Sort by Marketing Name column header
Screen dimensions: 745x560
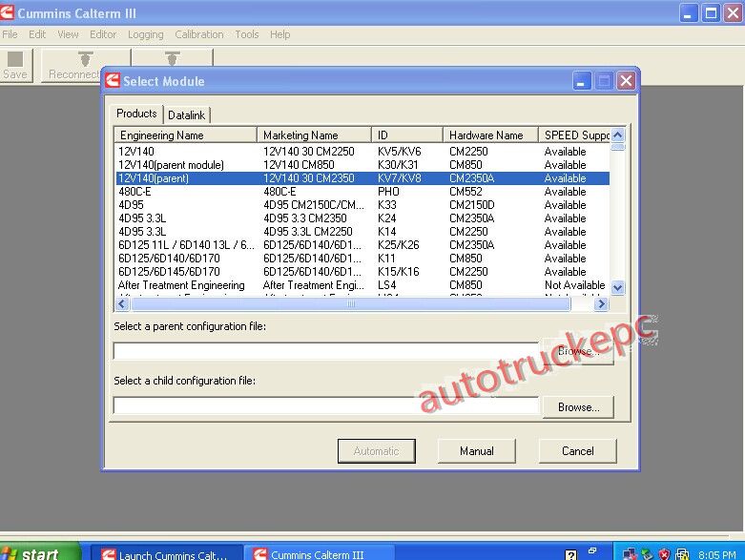[x=314, y=135]
